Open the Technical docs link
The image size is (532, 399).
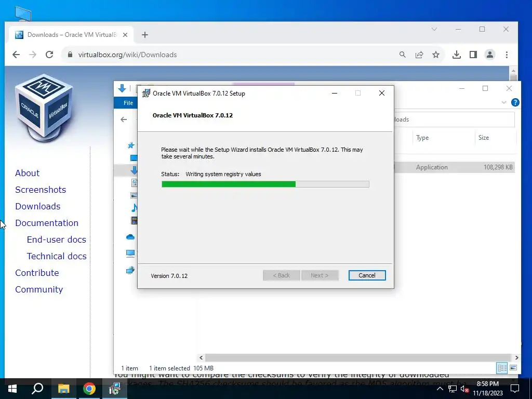tap(57, 256)
